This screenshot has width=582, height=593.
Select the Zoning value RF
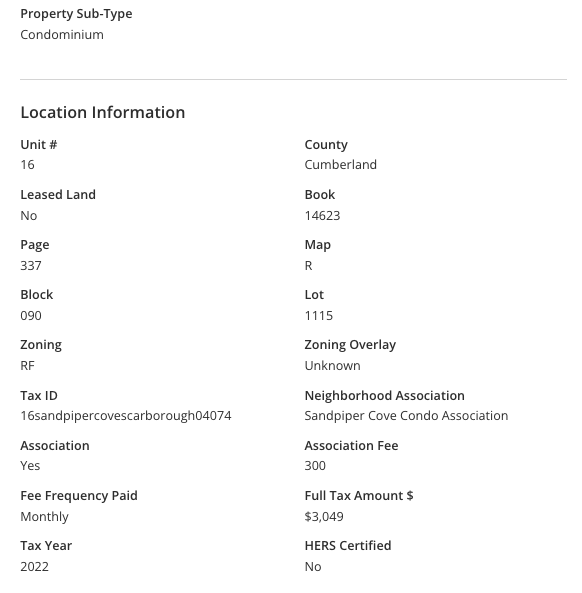27,366
